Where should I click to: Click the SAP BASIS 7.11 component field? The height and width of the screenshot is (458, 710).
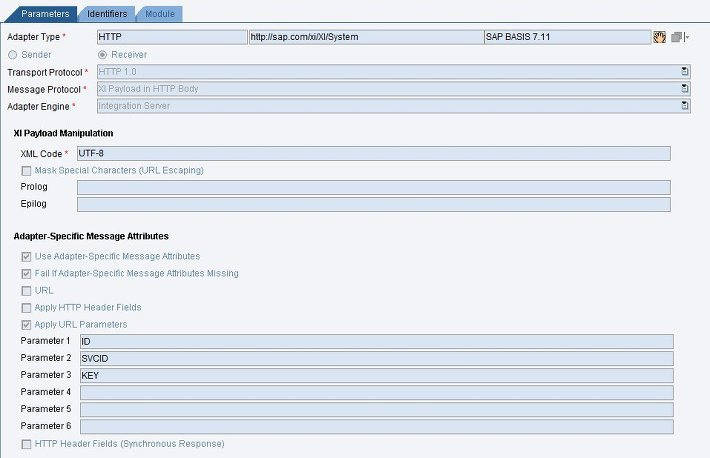567,37
